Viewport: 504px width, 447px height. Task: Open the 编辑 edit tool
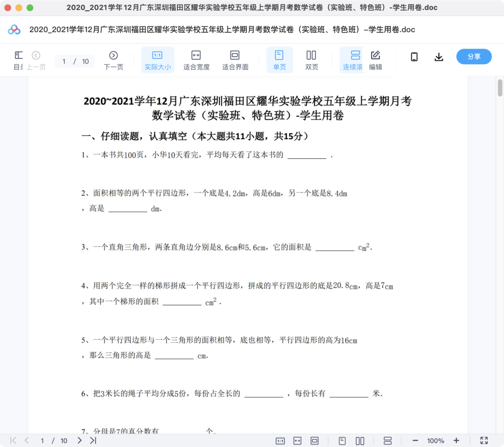[375, 60]
